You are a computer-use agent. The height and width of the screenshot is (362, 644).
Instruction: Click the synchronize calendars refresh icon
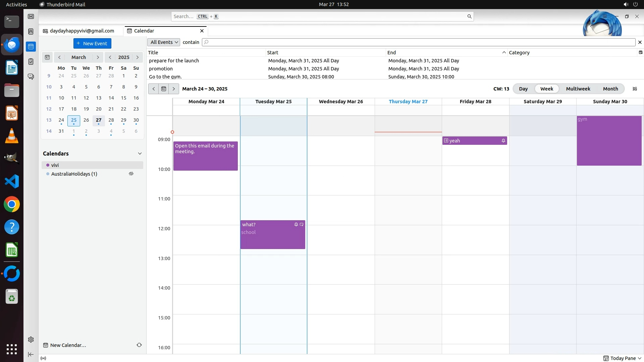[139, 345]
